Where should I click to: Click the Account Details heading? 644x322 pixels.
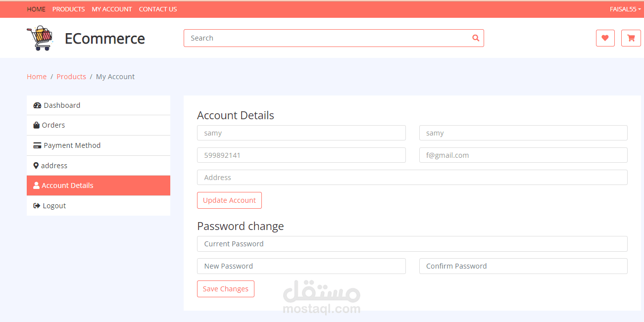pyautogui.click(x=236, y=115)
